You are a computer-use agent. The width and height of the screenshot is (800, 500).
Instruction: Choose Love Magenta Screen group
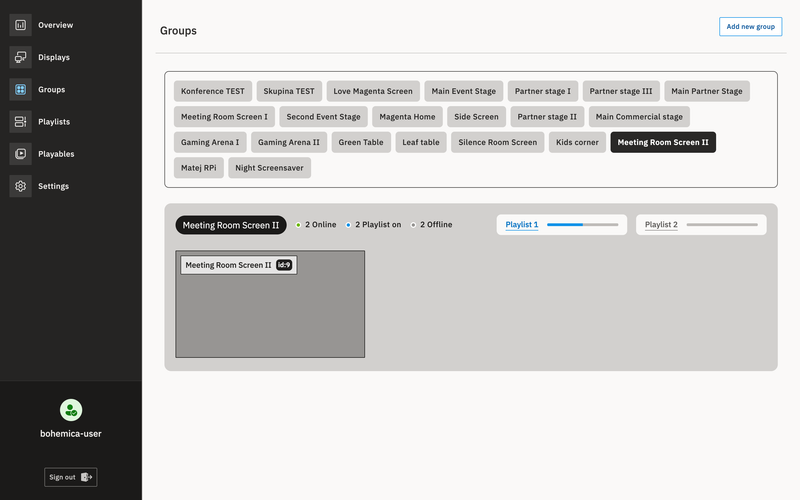point(373,91)
